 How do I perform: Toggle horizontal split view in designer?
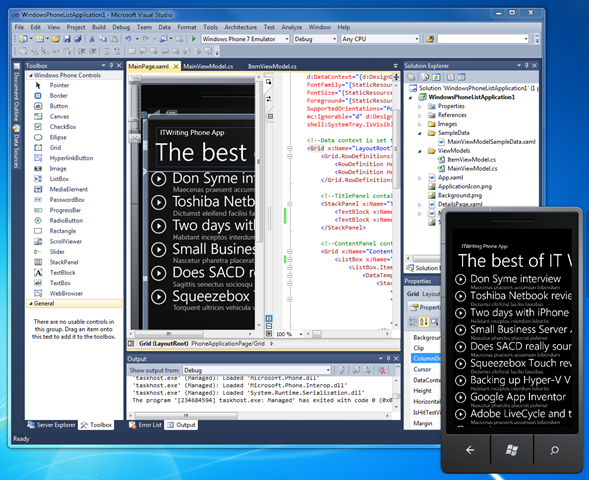pyautogui.click(x=269, y=326)
